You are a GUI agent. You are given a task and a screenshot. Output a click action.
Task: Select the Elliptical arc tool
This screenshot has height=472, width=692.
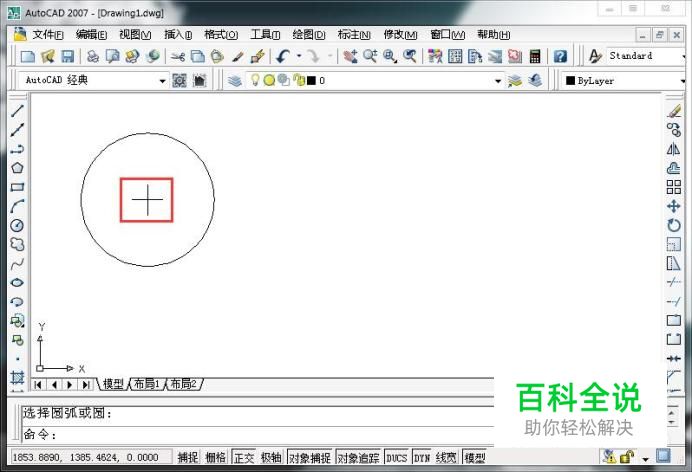[17, 302]
